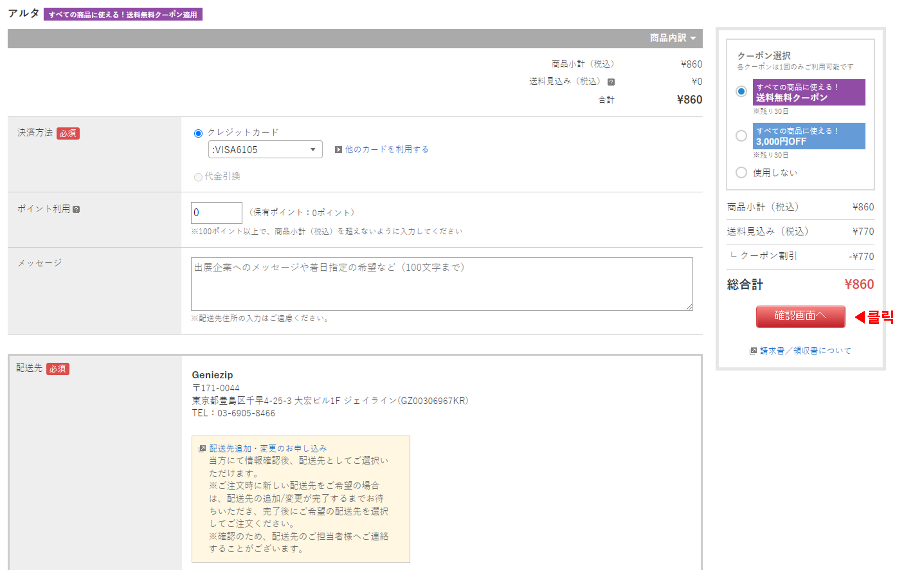Click external link icon before 請求書／領収書について
The height and width of the screenshot is (570, 924).
pos(753,351)
